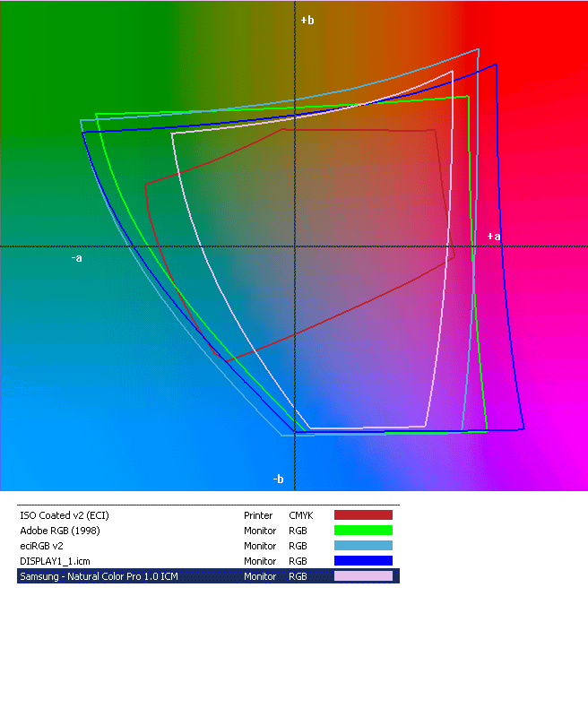The width and height of the screenshot is (588, 717).
Task: Click the pink Samsung profile color swatch
Action: tap(363, 576)
